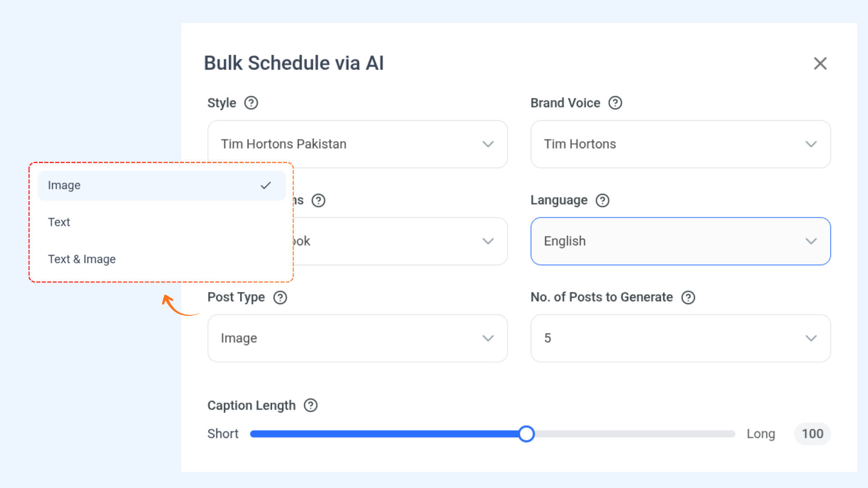Click the Language help question icon
868x488 pixels.
[x=602, y=200]
